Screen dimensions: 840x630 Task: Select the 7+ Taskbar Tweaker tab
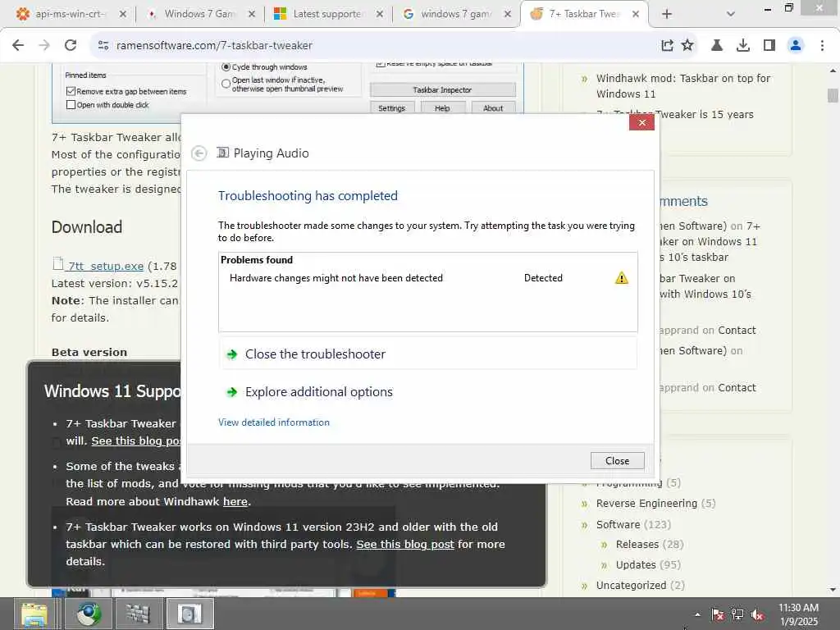583,14
